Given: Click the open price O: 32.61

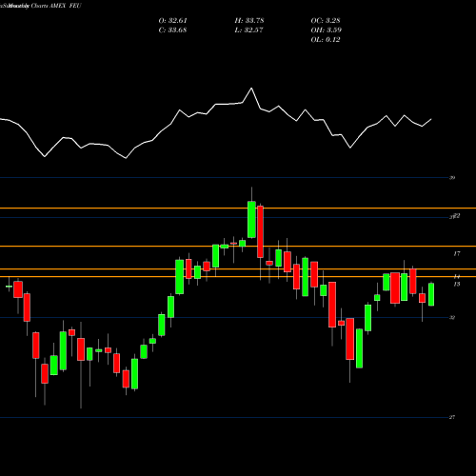Looking at the screenshot, I should [x=172, y=21].
